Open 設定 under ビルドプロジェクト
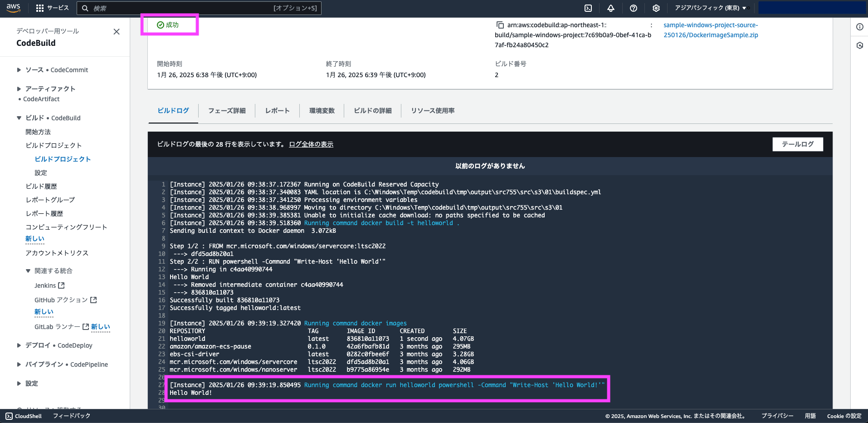Image resolution: width=868 pixels, height=423 pixels. pos(41,173)
